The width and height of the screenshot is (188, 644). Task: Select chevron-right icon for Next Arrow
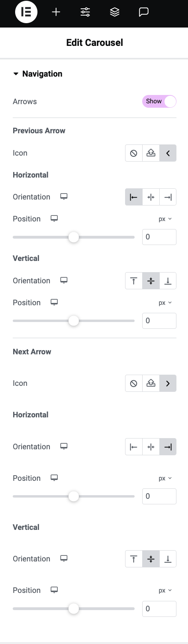[x=168, y=383]
